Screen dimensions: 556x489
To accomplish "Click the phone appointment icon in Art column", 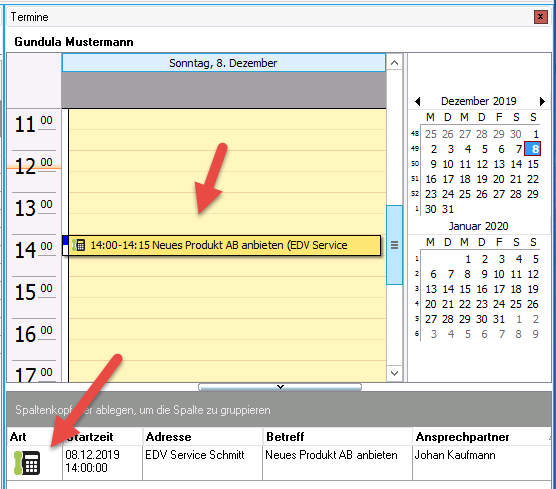I will tap(27, 463).
